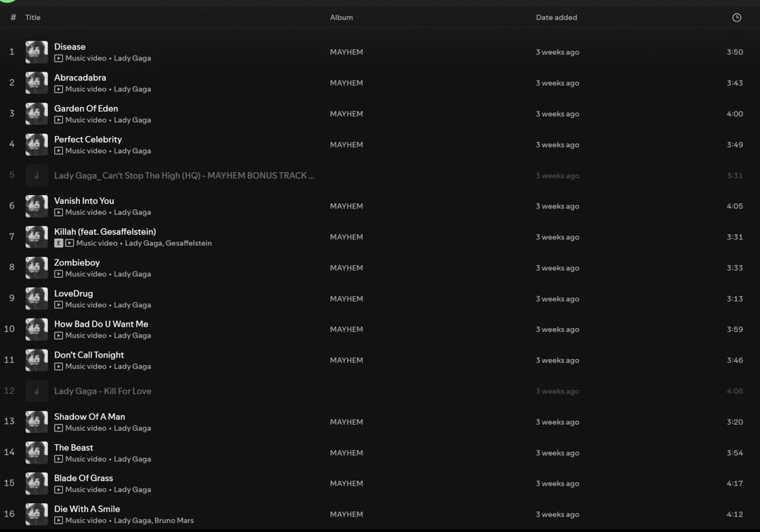Click the music video icon under Blade Of Grass
760x532 pixels.
point(58,489)
